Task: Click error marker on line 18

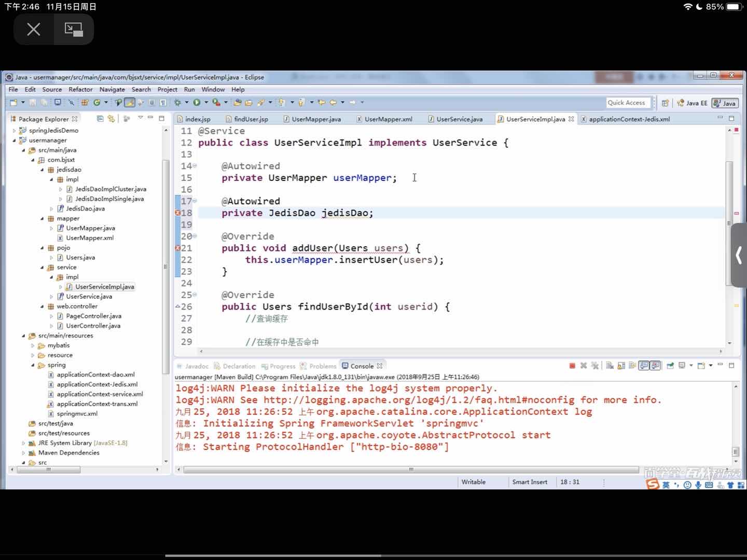Action: 177,213
